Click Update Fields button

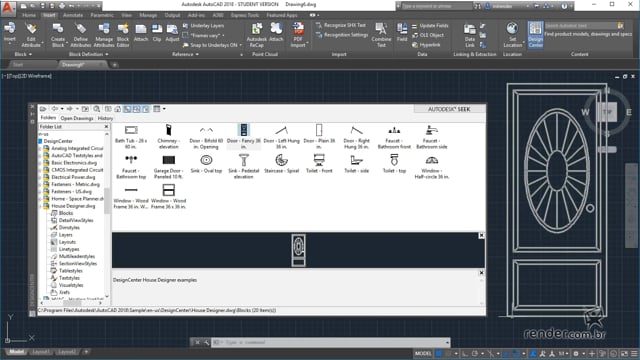coord(430,26)
